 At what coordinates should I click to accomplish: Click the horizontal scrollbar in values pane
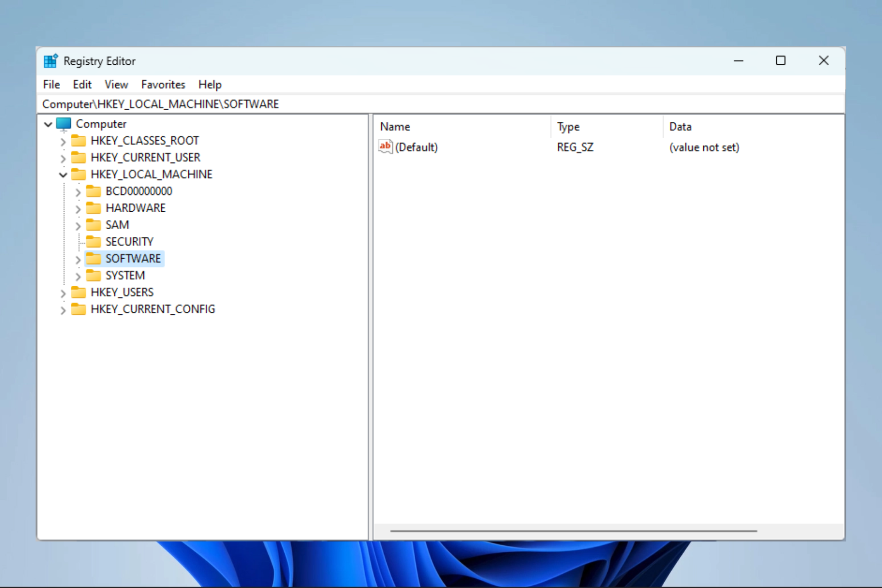click(x=573, y=531)
